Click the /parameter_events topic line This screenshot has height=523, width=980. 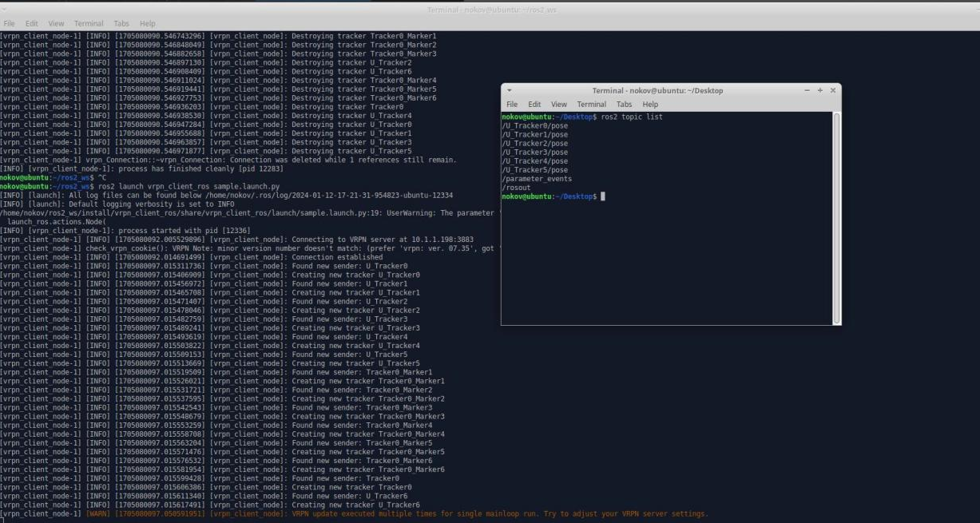[537, 179]
